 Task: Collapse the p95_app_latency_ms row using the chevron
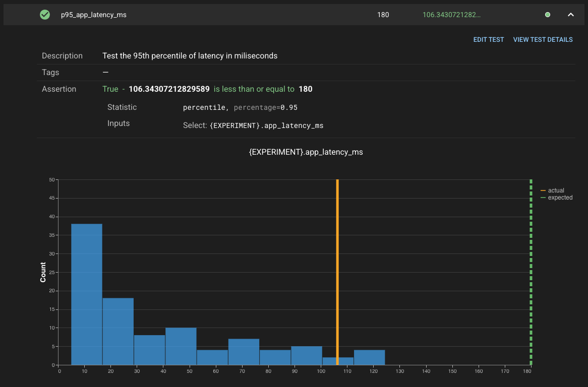pos(571,15)
